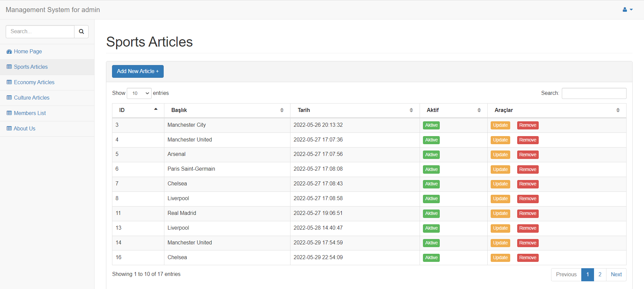Click the Sports Articles table icon
Image resolution: width=644 pixels, height=289 pixels.
tap(9, 67)
